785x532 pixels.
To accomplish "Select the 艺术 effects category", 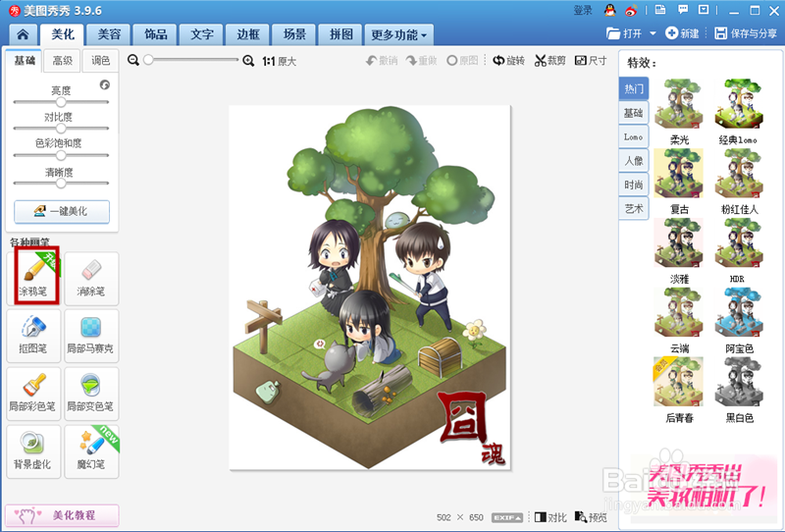I will point(634,209).
